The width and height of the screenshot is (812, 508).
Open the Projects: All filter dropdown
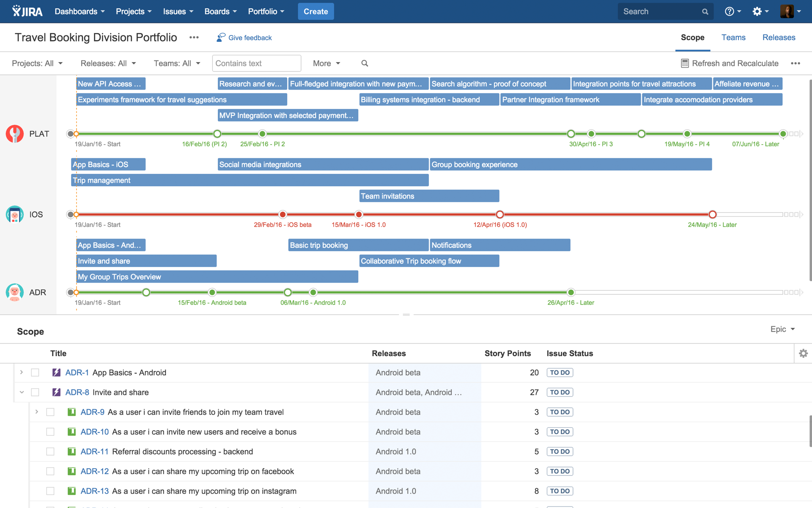[x=37, y=63]
